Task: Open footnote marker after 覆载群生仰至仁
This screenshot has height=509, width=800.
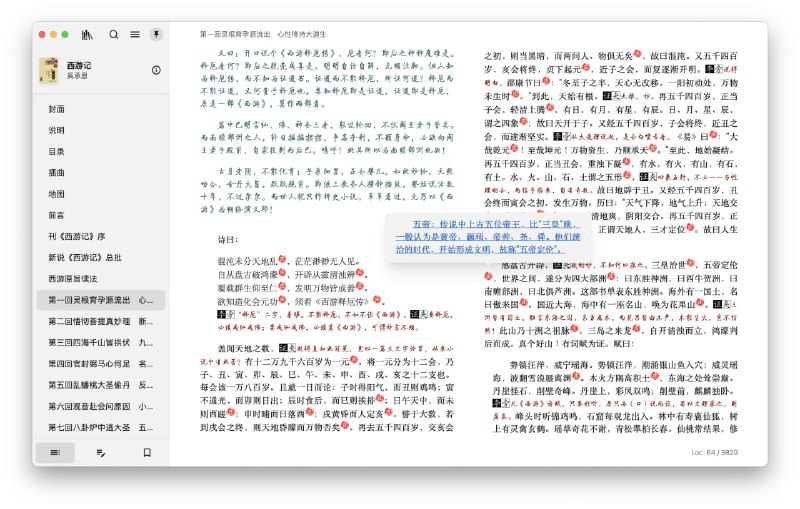Action: [x=282, y=286]
